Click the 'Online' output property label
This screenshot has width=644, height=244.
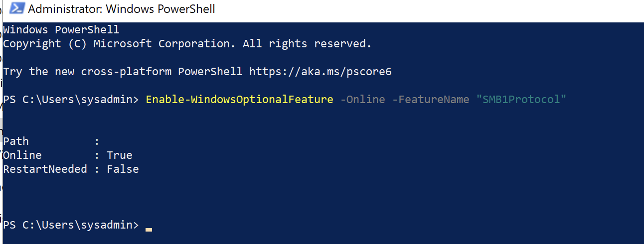tap(22, 155)
